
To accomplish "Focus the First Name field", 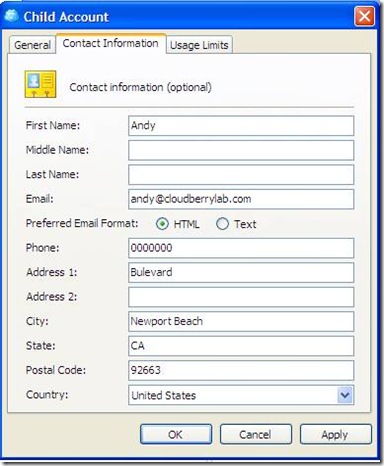I will point(241,126).
